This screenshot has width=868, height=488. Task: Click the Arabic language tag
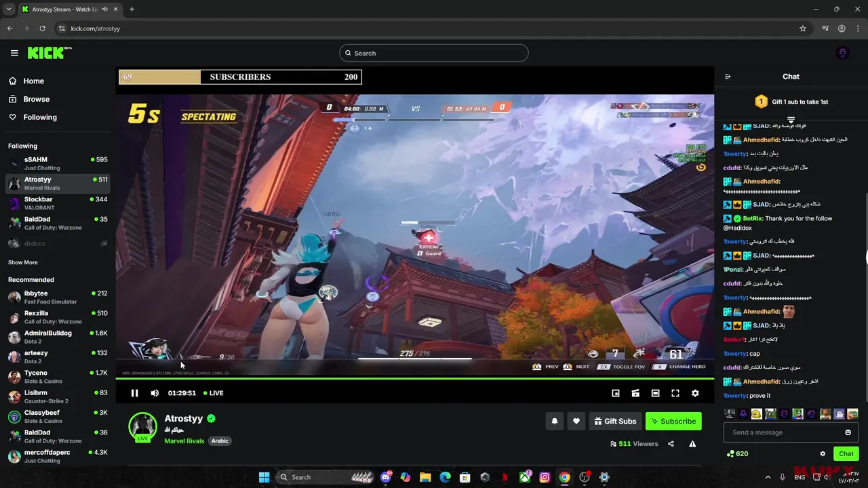220,441
